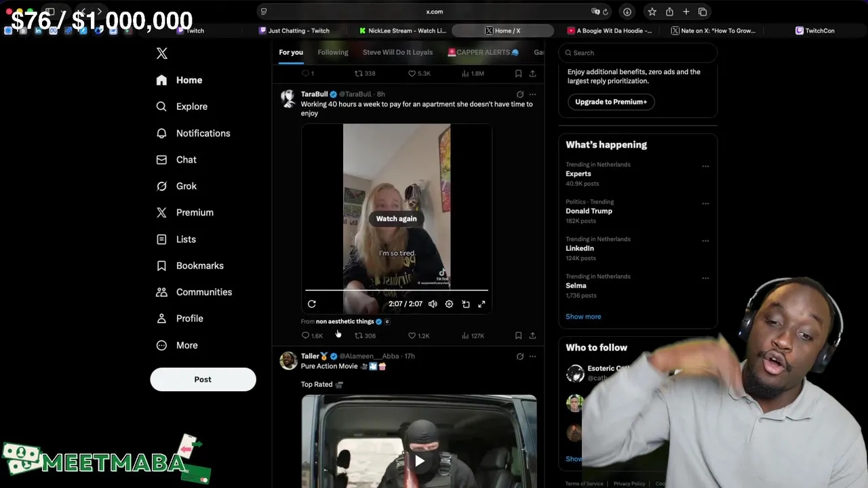Open the Selma trending topic
Viewport: 868px width, 488px height.
tap(576, 286)
